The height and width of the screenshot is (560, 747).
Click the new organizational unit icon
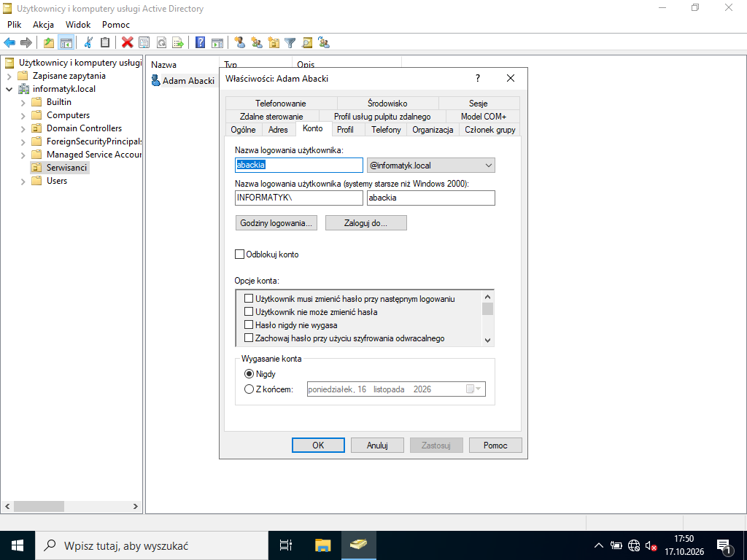274,42
